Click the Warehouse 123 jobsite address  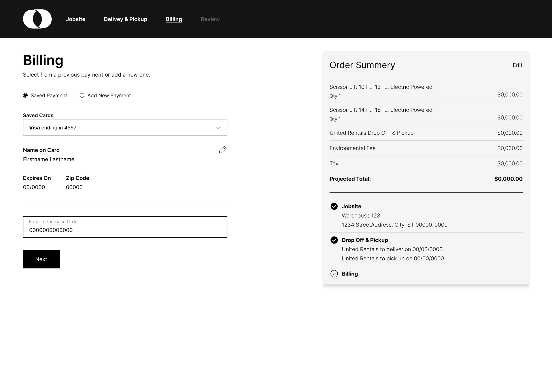point(361,216)
